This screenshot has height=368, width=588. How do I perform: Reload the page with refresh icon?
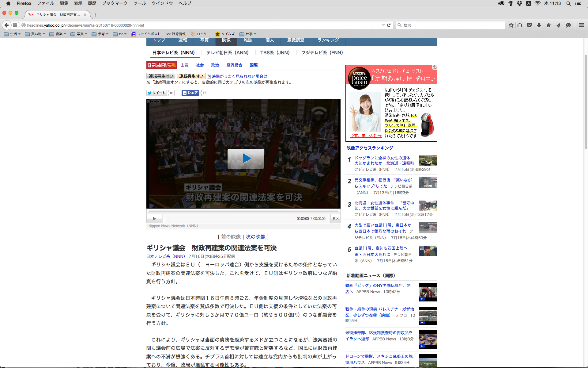coord(389,25)
